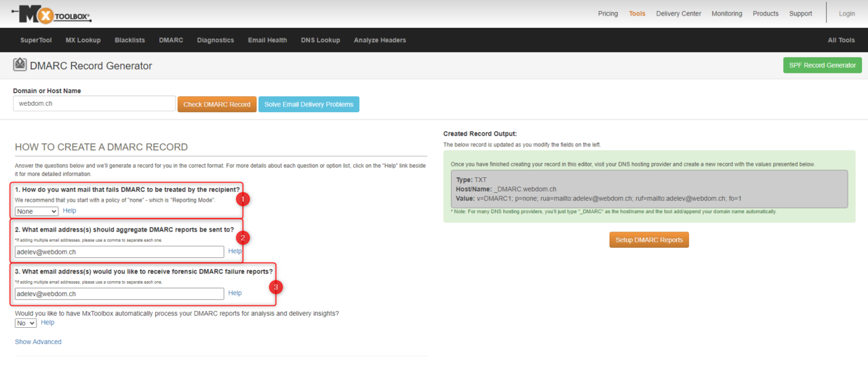Open the DMARC policy None dropdown

pyautogui.click(x=37, y=211)
